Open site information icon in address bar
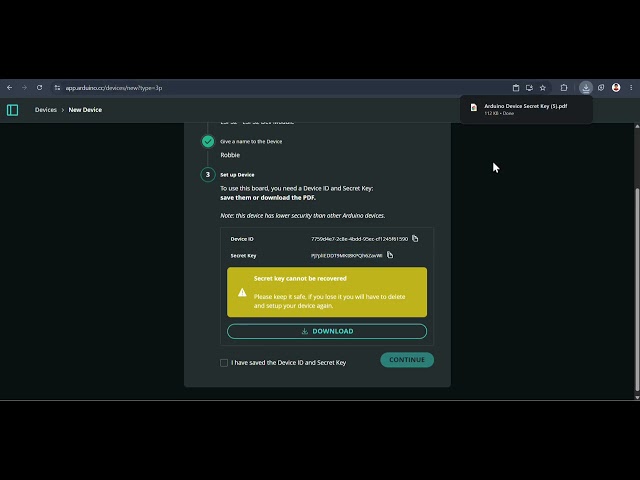 [x=57, y=88]
